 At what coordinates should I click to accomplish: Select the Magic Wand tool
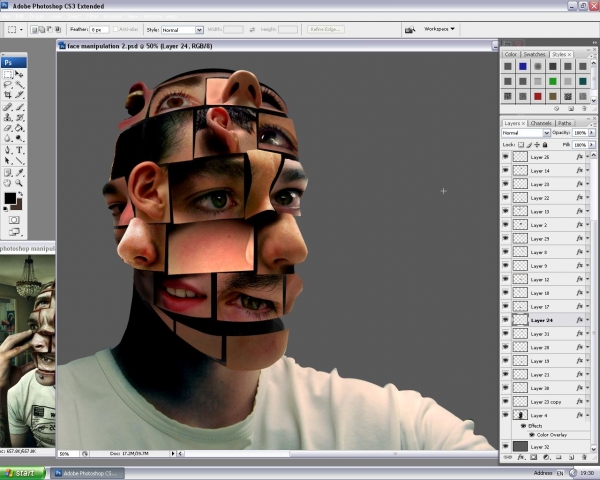coord(19,85)
